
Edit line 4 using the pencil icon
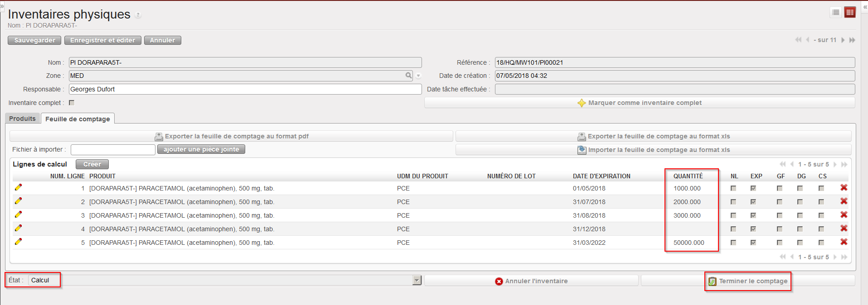tap(18, 228)
